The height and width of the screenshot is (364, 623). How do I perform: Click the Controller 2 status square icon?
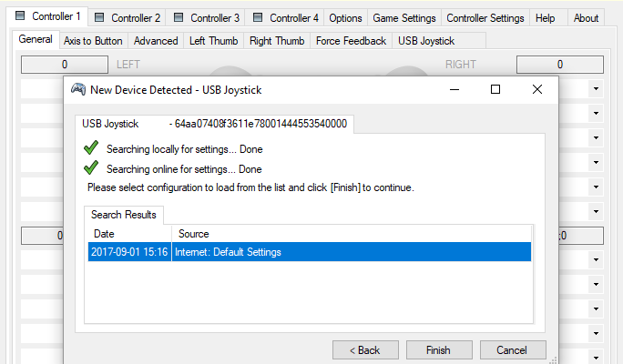pyautogui.click(x=99, y=18)
